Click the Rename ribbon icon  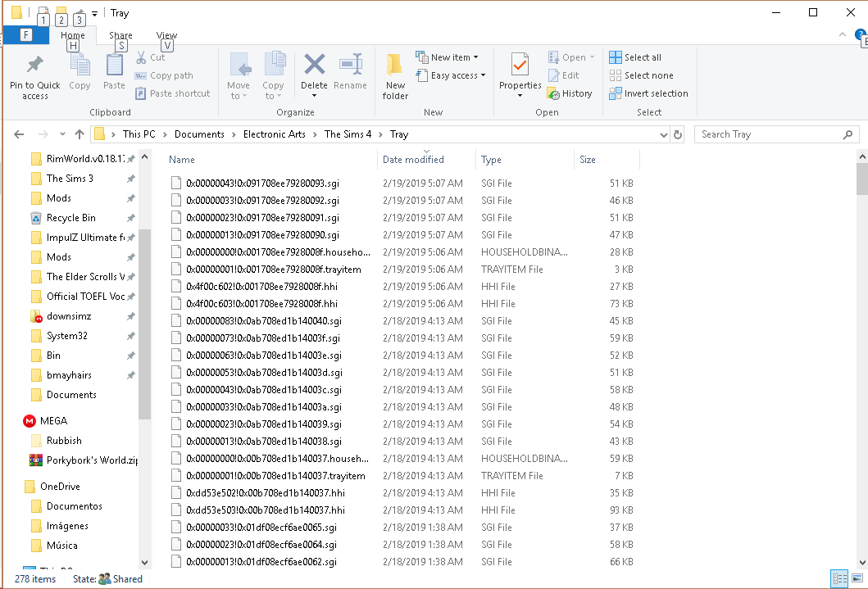[x=351, y=65]
